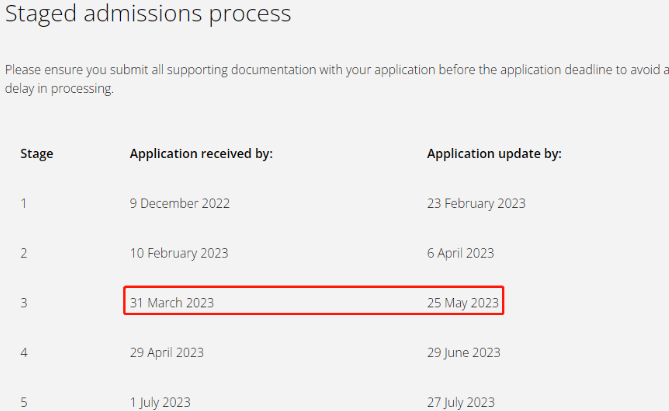Screen dimensions: 669x411
Task: Click the "1 July 2023" received date
Action: tap(160, 402)
